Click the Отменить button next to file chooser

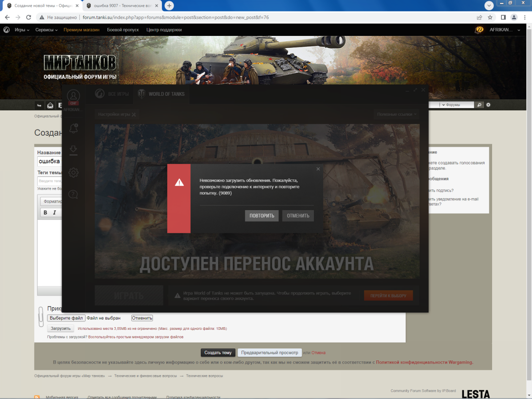coord(142,318)
